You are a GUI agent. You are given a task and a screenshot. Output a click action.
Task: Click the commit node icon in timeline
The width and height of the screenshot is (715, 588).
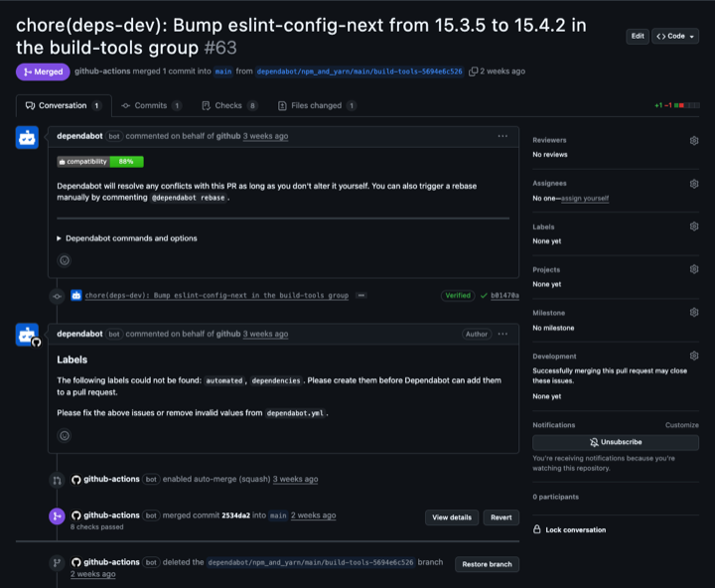57,296
